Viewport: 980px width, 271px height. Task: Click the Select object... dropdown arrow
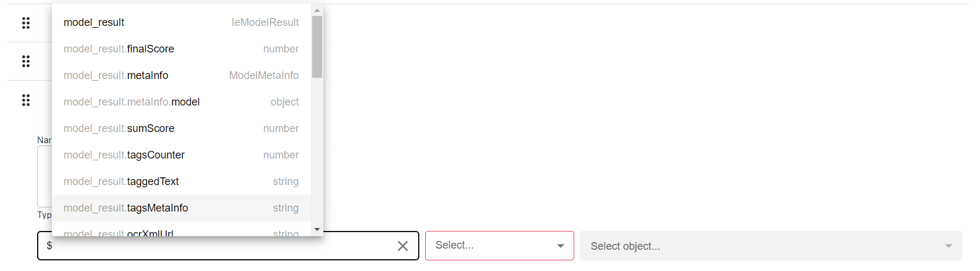(949, 246)
